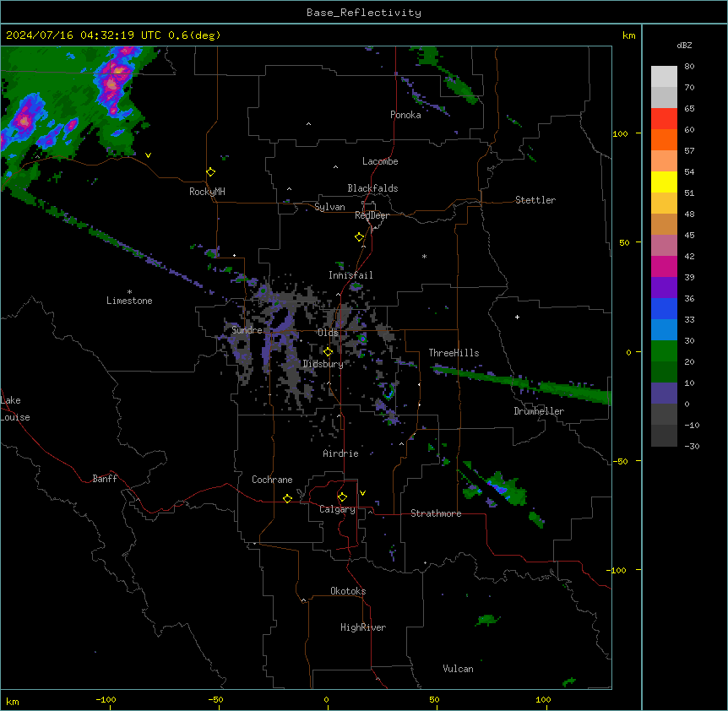Click the yellow diamond between Olds and Didsbury
The image size is (728, 711).
point(328,352)
